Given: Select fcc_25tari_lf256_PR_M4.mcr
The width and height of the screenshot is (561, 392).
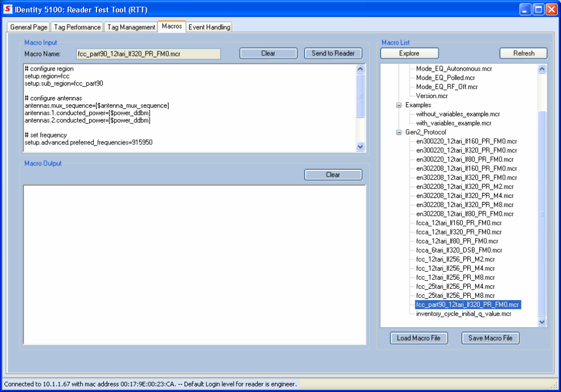Looking at the screenshot, I should 455,287.
